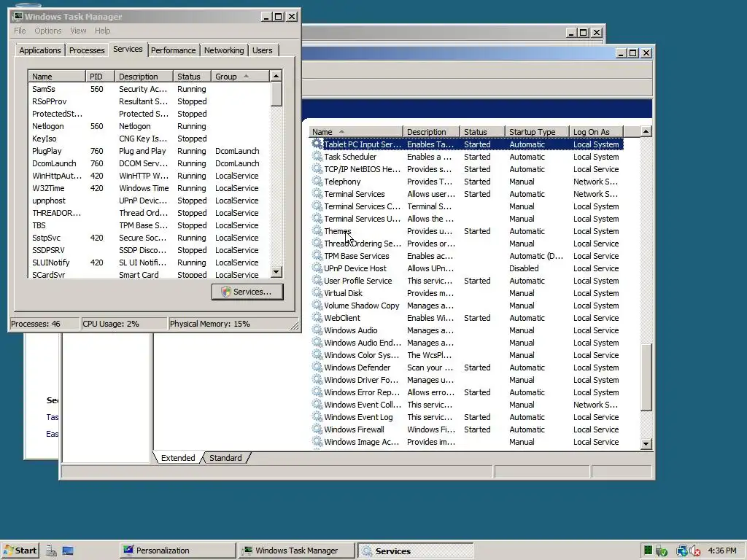Click the green Task Manager tray icon
This screenshot has height=560, width=747.
(x=648, y=551)
